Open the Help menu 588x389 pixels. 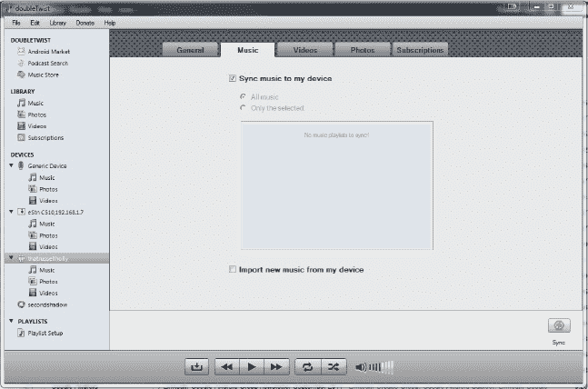tap(109, 23)
